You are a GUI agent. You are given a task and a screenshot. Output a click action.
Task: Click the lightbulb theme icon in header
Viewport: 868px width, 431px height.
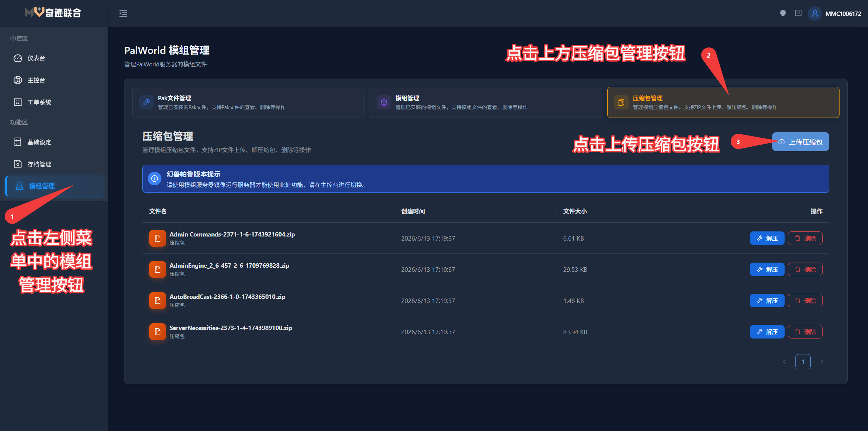point(783,14)
